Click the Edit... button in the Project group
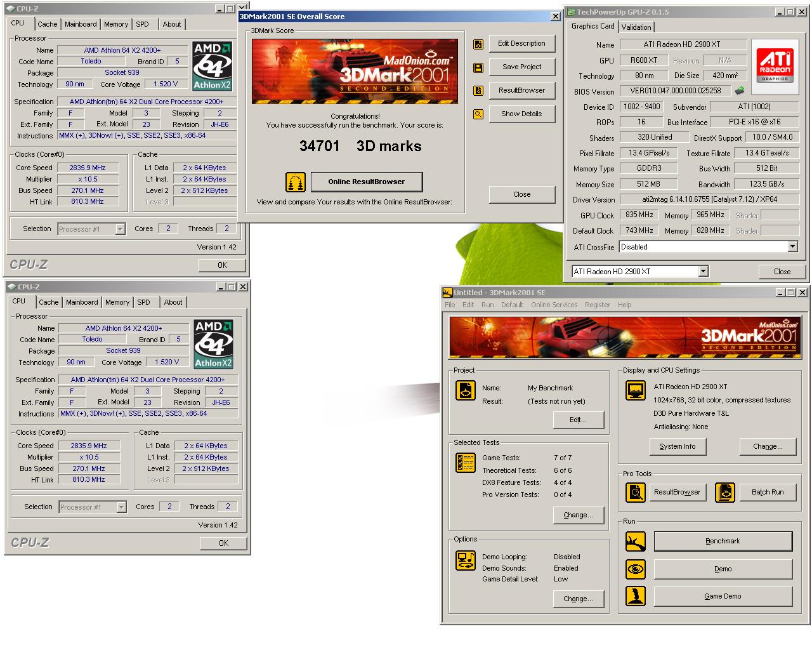Screen dimensions: 812x650 click(x=578, y=420)
